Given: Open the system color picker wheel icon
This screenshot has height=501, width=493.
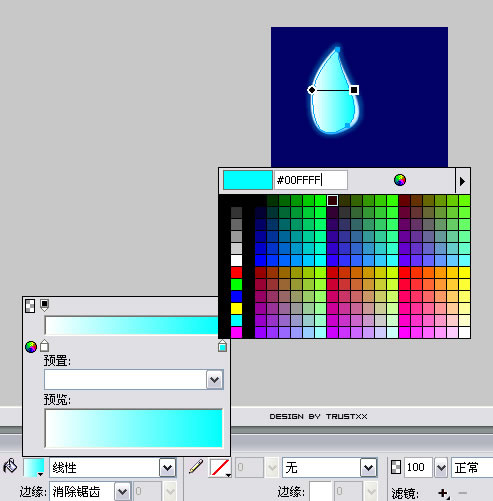Looking at the screenshot, I should click(x=400, y=180).
